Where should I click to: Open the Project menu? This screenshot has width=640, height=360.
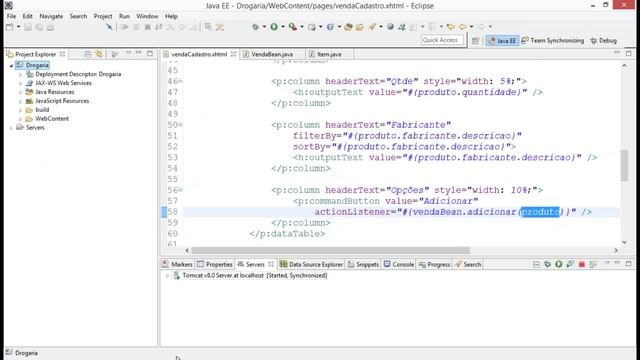pos(103,16)
